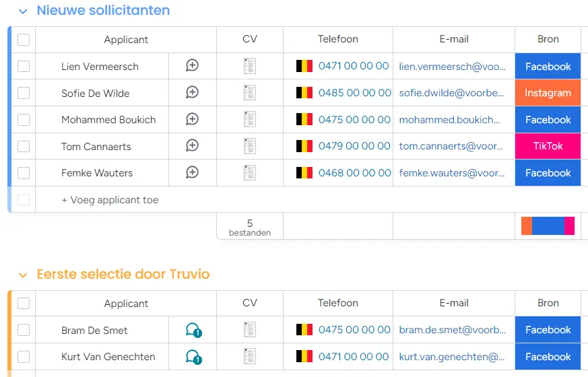Select all in Nieuwe sollicitanten header checkbox
The width and height of the screenshot is (588, 377).
tap(24, 40)
